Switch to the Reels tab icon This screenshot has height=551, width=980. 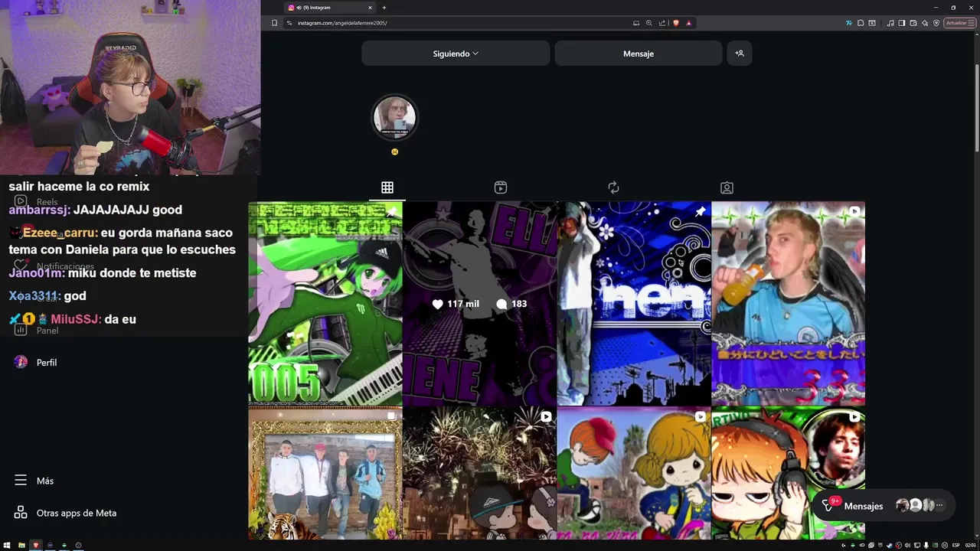pos(501,187)
